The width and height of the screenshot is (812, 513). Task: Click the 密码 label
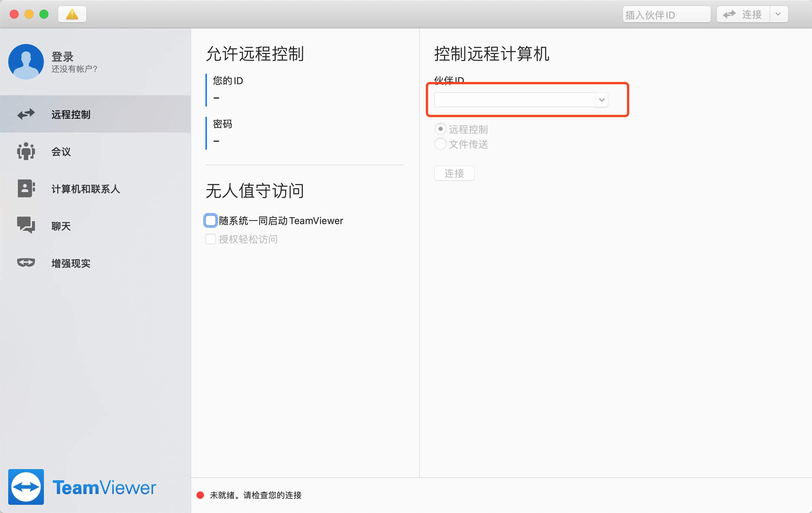click(223, 124)
